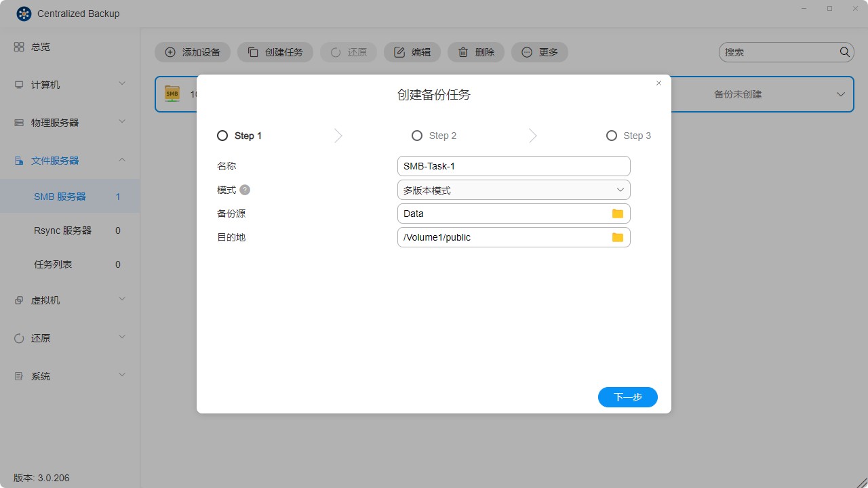Click the 还原 restore icon in sidebar
This screenshot has height=488, width=868.
pyautogui.click(x=18, y=338)
